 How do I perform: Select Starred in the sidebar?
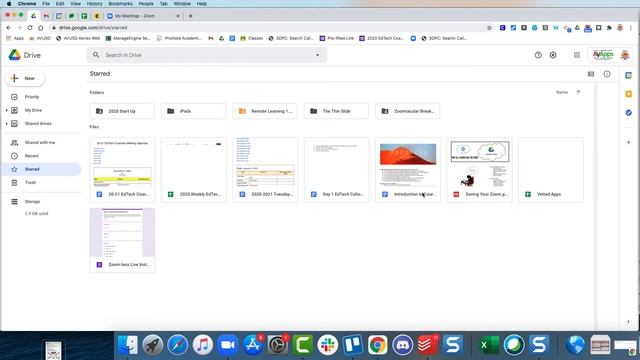pos(41,169)
